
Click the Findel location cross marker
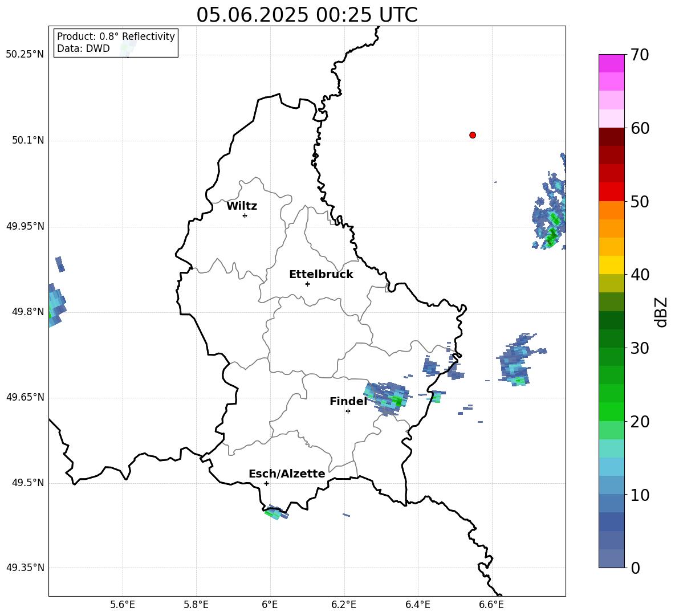pos(348,411)
